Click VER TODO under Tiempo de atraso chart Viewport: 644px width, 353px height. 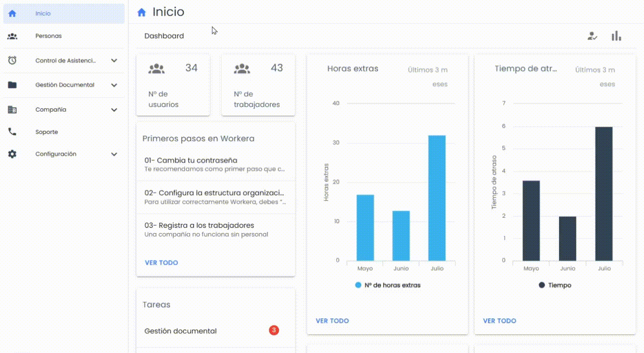500,321
